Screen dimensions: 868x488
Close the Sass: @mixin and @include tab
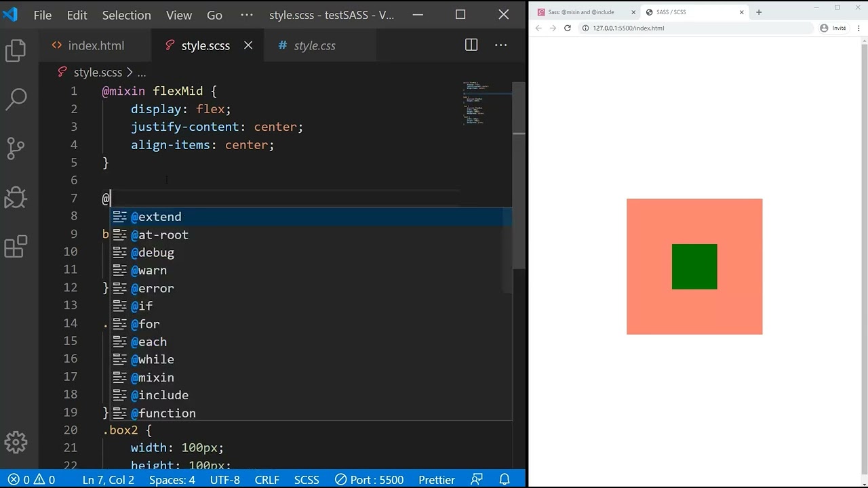(634, 12)
